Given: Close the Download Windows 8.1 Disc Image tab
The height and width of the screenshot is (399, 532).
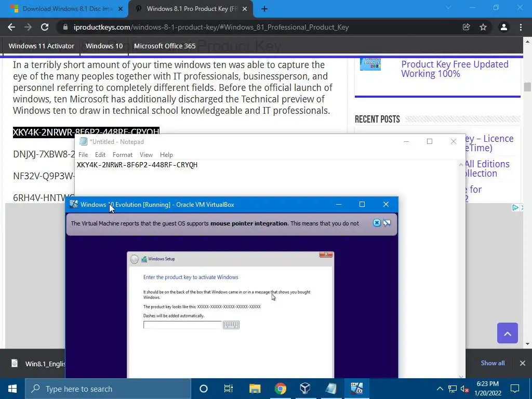Looking at the screenshot, I should click(121, 9).
